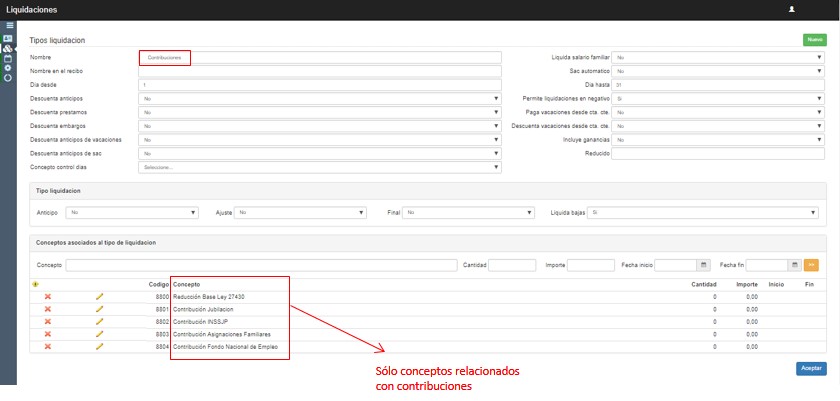Click the user profile icon in header
Image resolution: width=840 pixels, height=401 pixels.
(792, 9)
